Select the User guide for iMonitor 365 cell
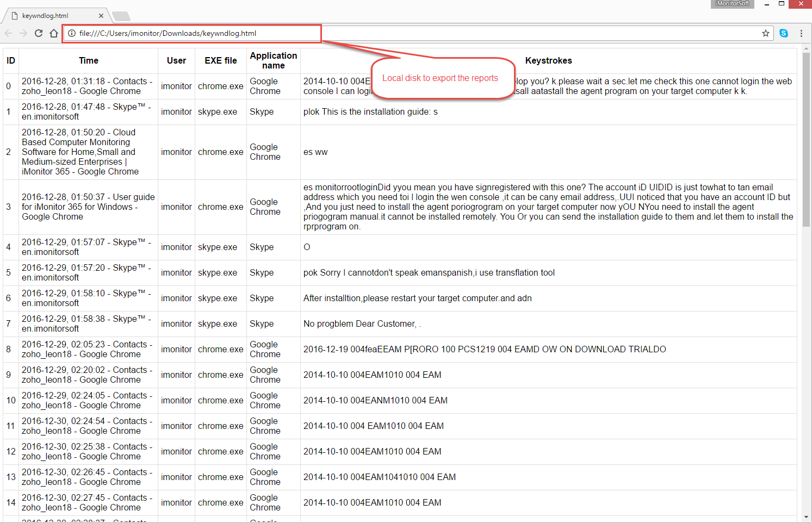The height and width of the screenshot is (523, 812). pyautogui.click(x=89, y=207)
